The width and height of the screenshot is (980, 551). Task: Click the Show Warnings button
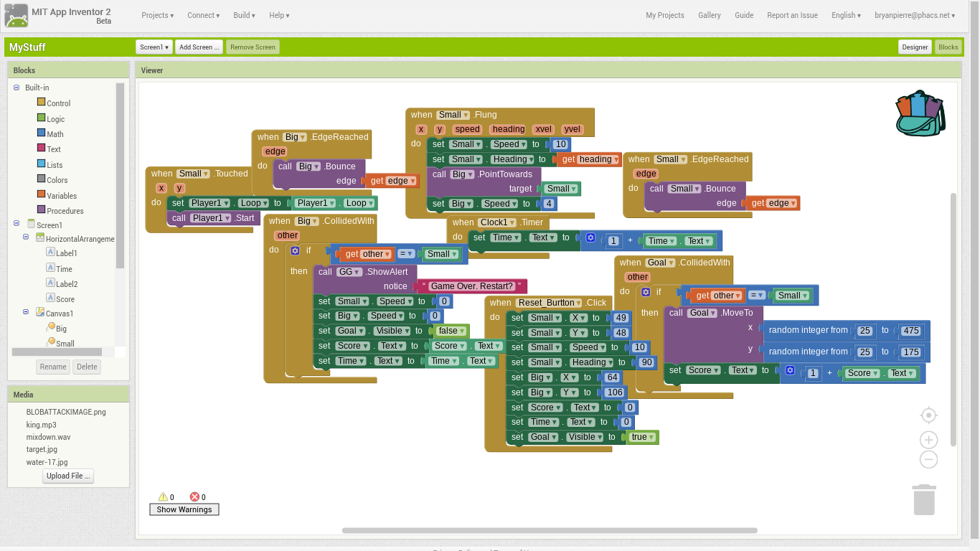(184, 509)
